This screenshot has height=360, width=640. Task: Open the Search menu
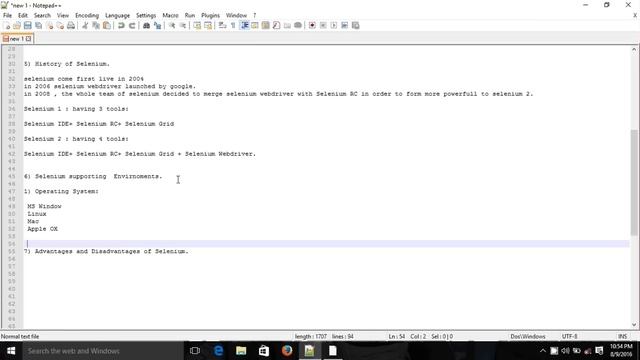[x=42, y=16]
